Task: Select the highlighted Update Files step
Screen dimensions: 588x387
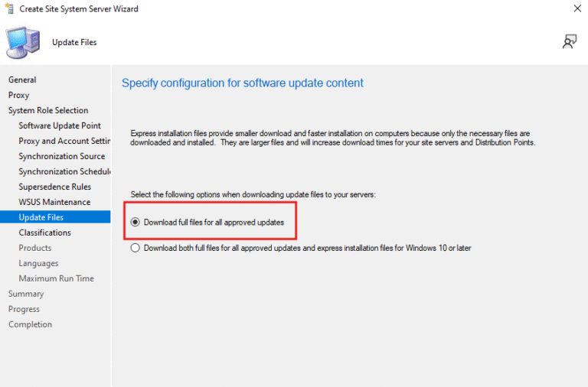Action: click(41, 217)
